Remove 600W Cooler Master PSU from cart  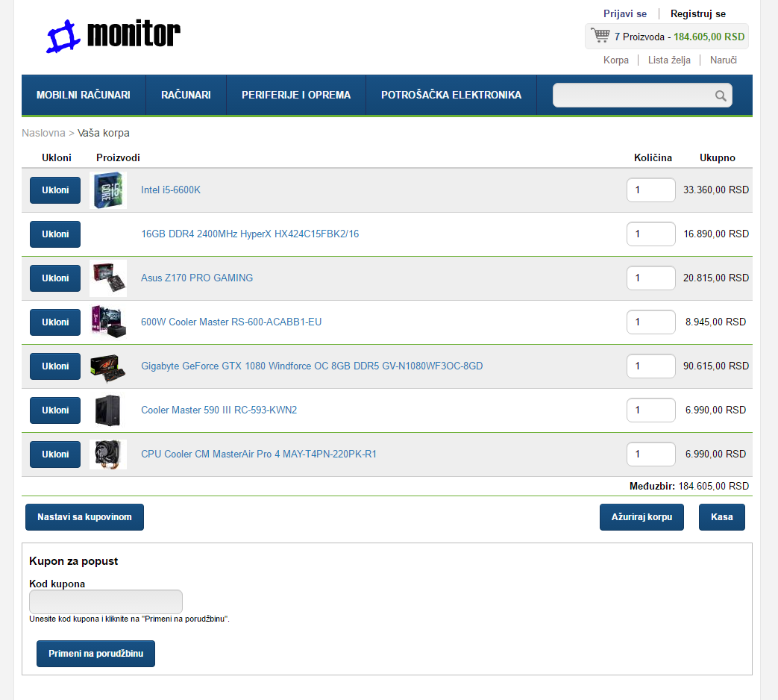click(55, 322)
